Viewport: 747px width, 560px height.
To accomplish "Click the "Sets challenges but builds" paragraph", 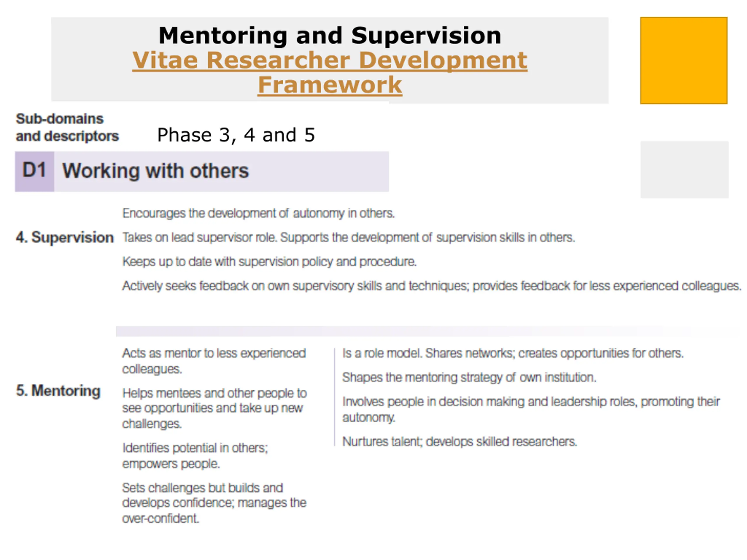I will (x=214, y=503).
